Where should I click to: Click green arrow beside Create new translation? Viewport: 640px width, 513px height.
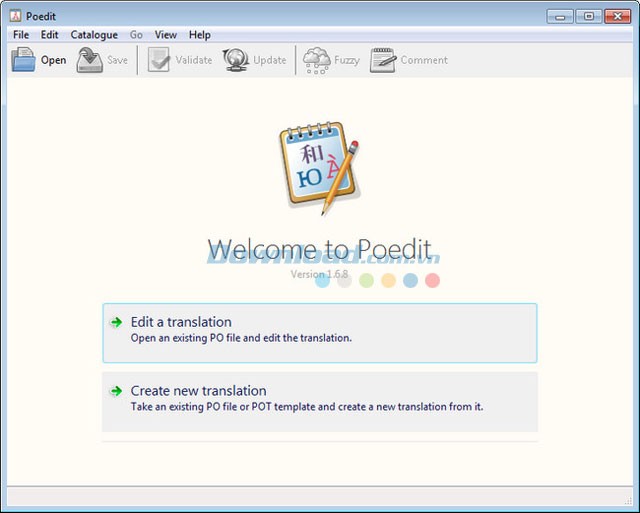117,392
